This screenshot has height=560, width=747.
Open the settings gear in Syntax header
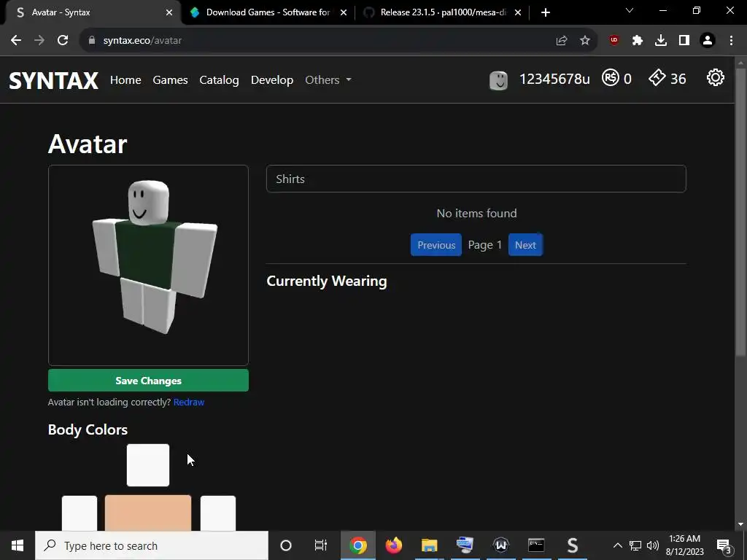(x=715, y=77)
